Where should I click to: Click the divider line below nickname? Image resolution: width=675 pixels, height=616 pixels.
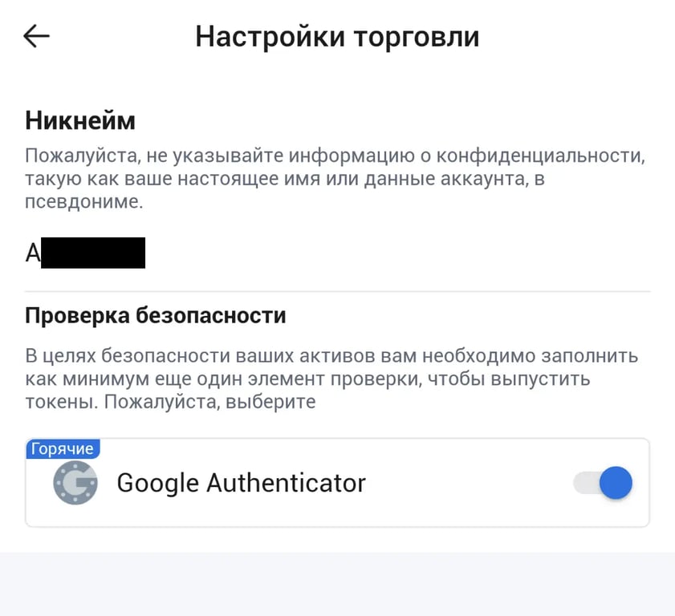(x=337, y=291)
